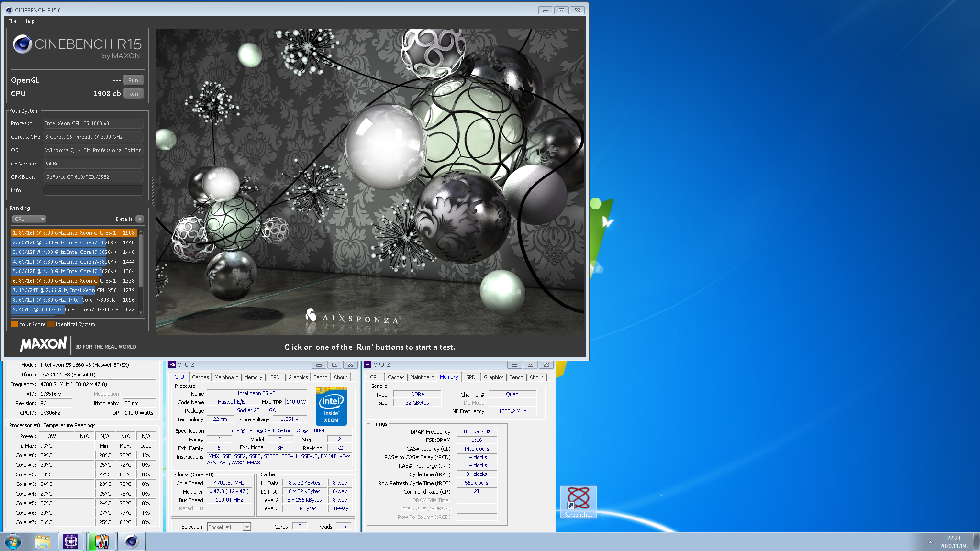
Task: Click the Core #2 max temperature 80°C
Action: (x=125, y=474)
